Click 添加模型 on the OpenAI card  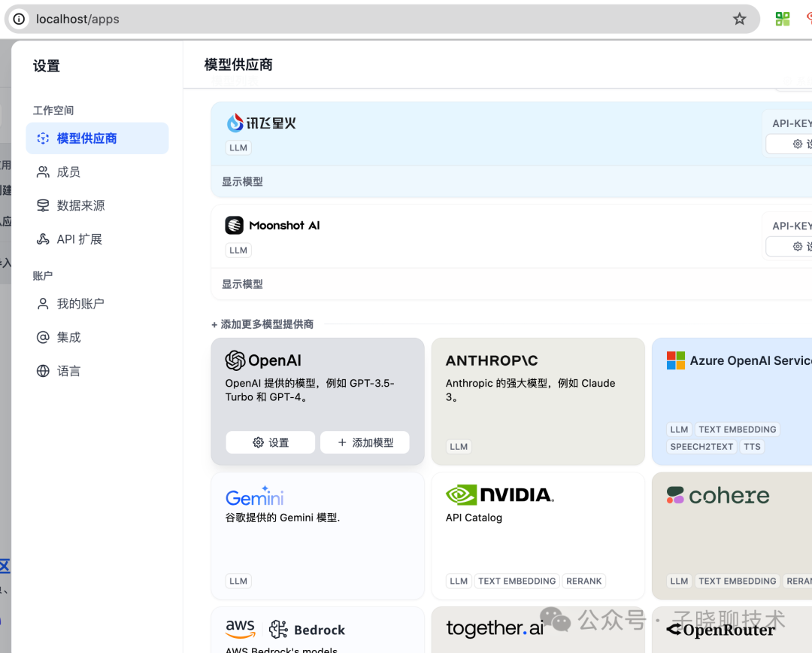tap(365, 442)
